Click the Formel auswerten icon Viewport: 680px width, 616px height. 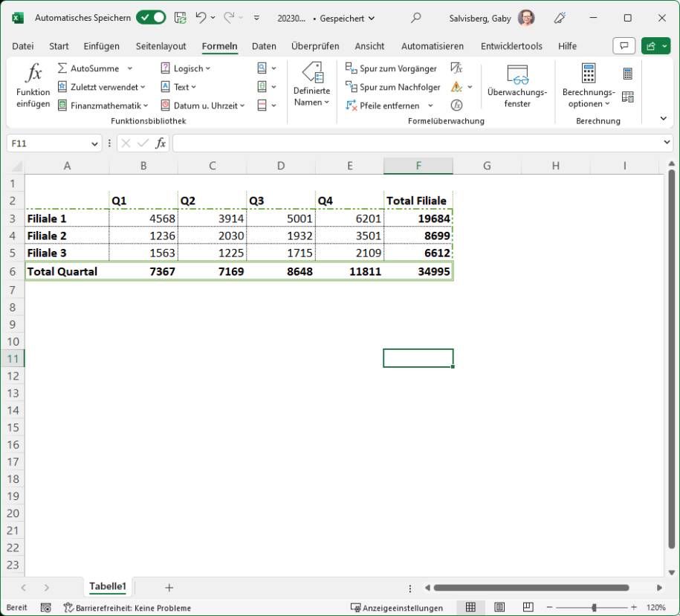tap(457, 105)
